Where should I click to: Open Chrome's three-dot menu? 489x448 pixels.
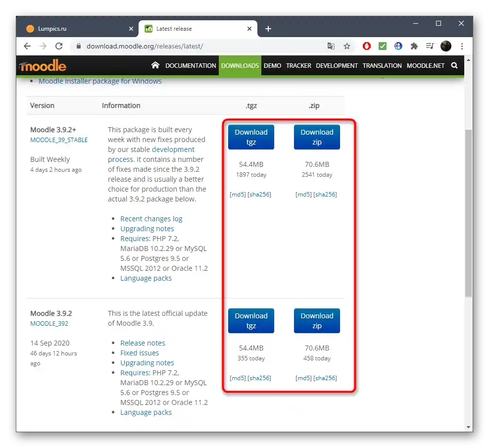tap(462, 46)
